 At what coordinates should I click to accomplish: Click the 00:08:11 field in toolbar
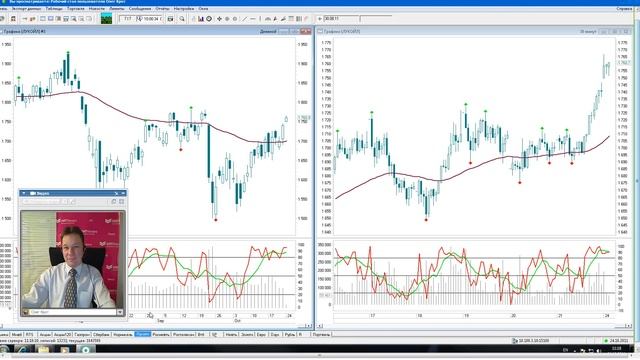coord(340,19)
